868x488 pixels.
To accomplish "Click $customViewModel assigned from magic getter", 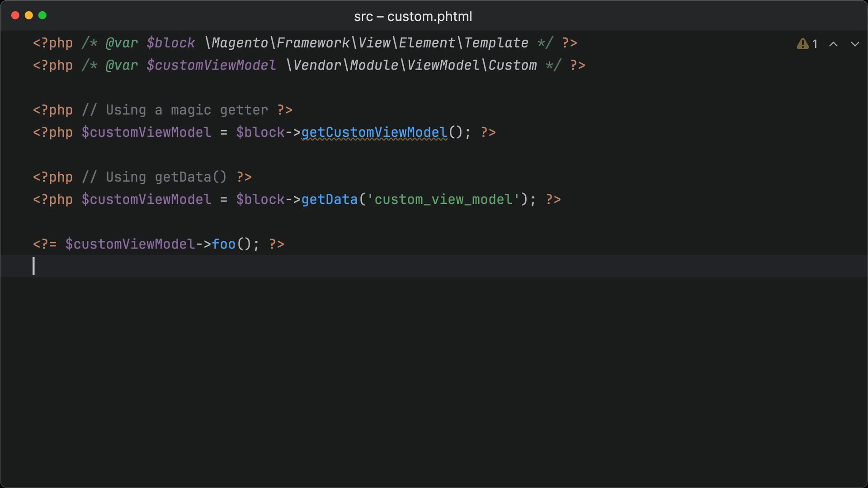I will coord(146,132).
